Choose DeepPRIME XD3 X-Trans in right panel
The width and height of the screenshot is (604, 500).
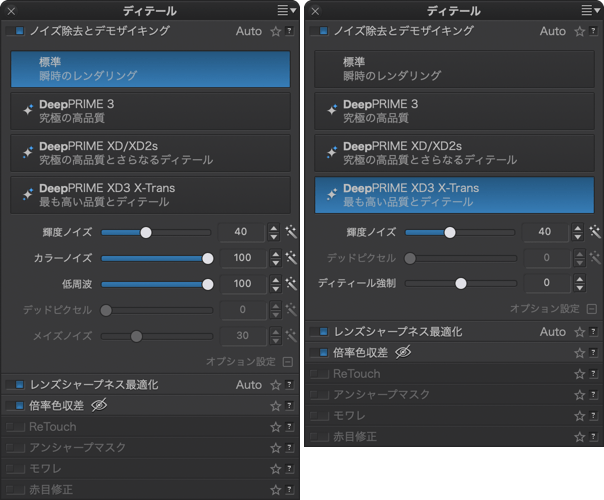point(454,195)
